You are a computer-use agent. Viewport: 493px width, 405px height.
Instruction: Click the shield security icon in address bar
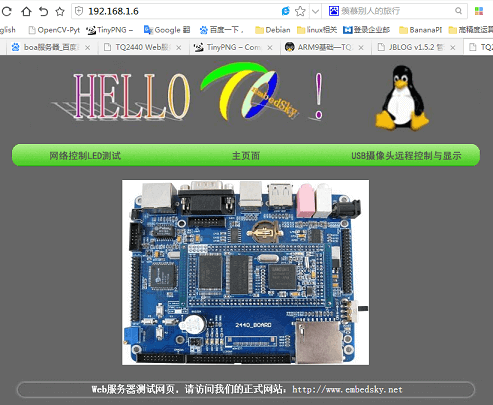79,11
